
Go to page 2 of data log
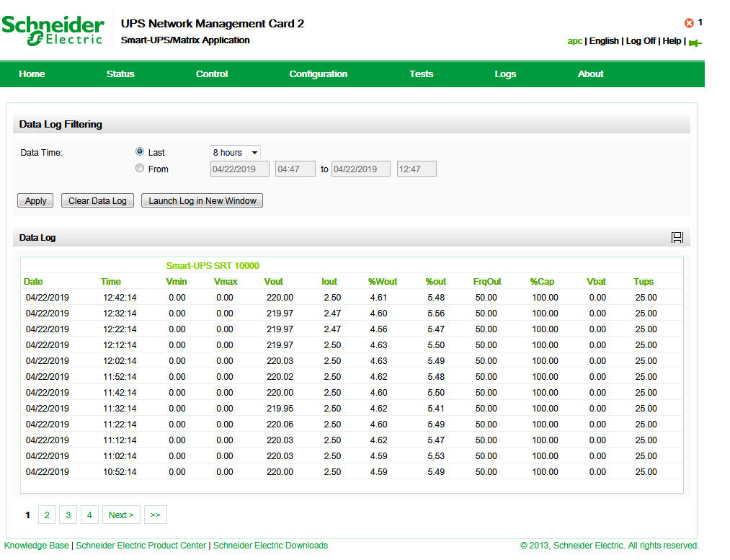pos(47,515)
